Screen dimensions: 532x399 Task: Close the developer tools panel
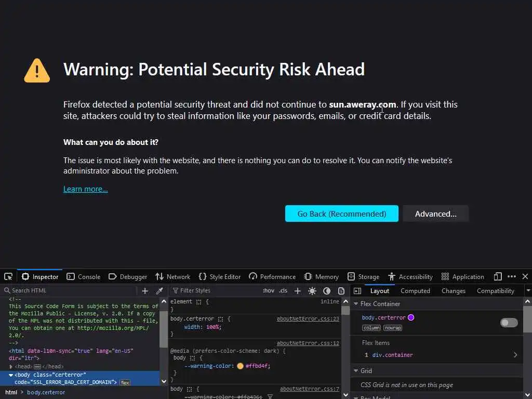(525, 276)
